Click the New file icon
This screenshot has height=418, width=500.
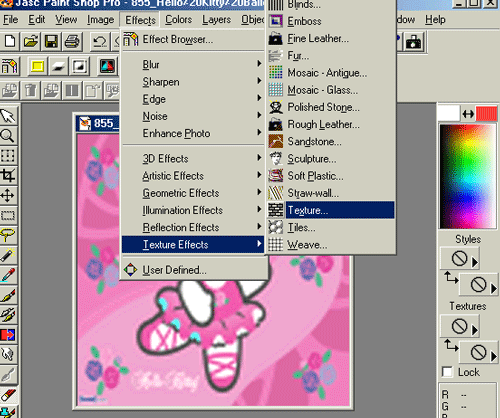pyautogui.click(x=10, y=42)
